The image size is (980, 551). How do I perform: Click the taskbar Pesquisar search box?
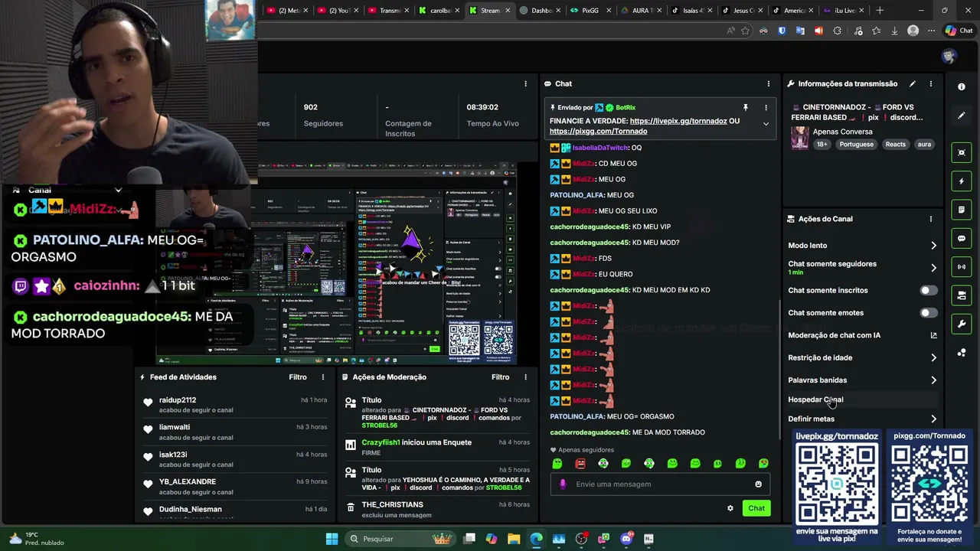[400, 539]
